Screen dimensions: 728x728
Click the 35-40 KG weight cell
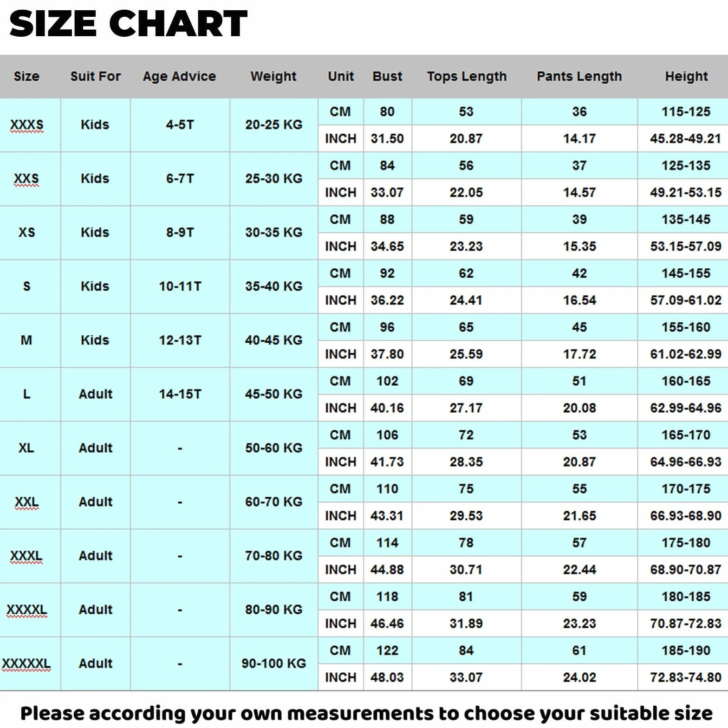[273, 286]
